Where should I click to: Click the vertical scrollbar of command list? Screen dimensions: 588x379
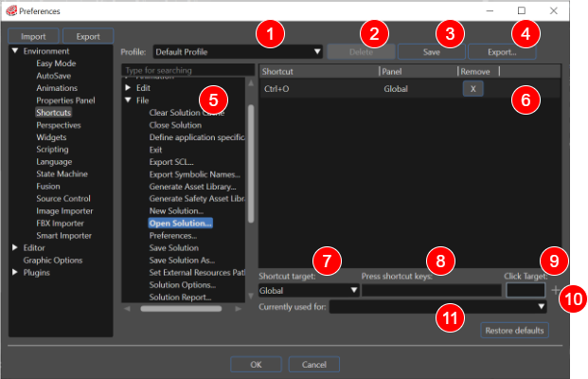(251, 164)
